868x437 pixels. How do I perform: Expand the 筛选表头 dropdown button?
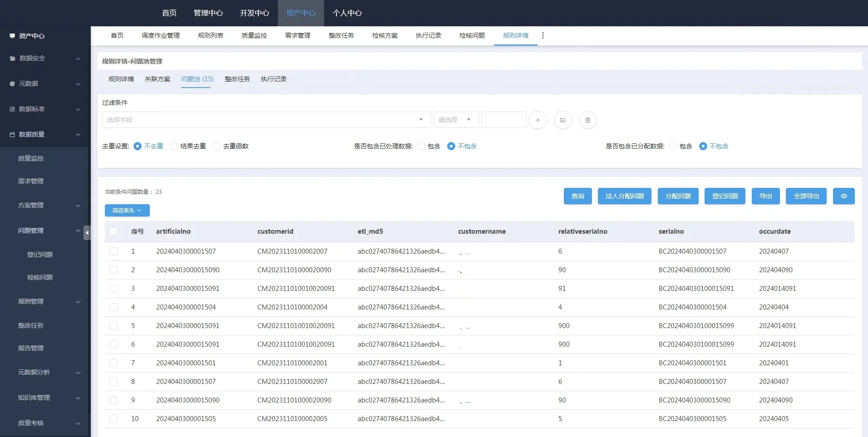[x=127, y=211]
